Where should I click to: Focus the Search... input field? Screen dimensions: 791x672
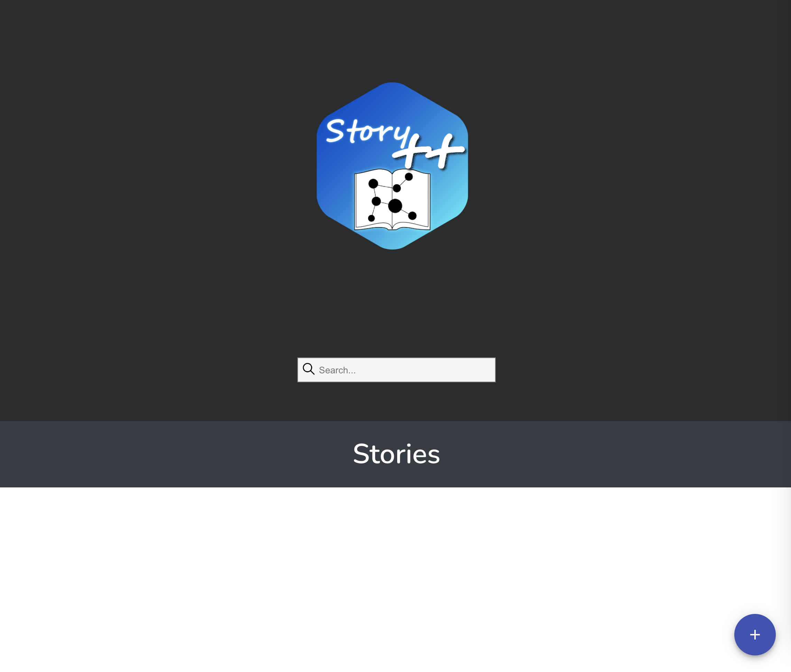[396, 370]
